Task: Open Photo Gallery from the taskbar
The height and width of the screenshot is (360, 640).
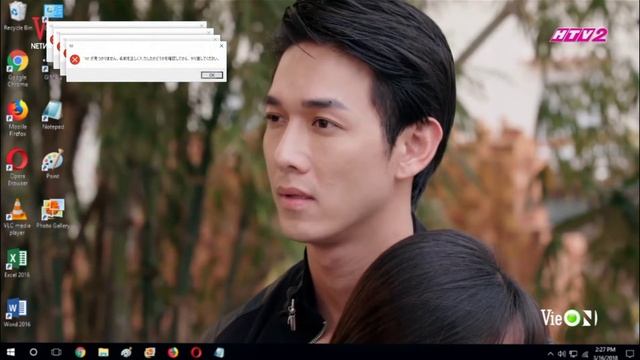Action: point(150,352)
